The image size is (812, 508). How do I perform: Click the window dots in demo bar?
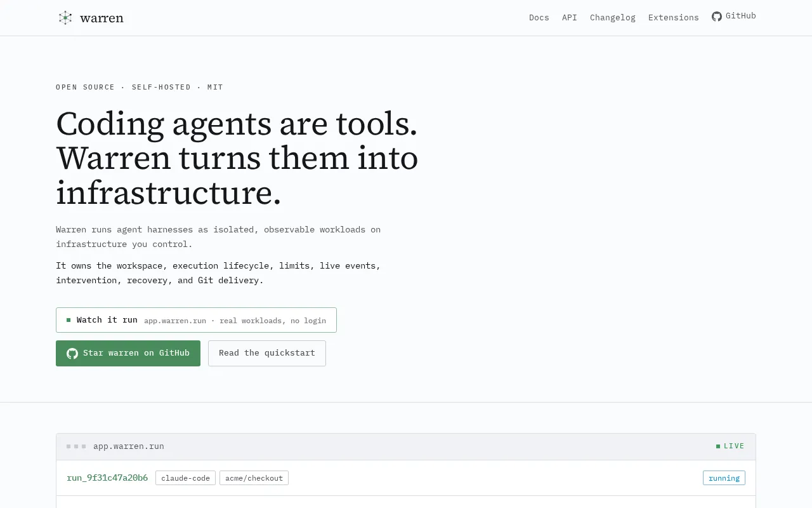point(76,446)
